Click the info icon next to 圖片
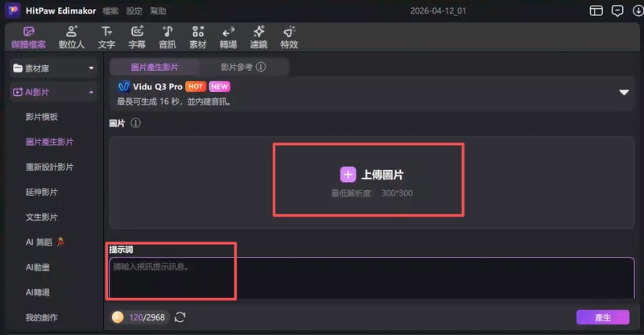Image resolution: width=644 pixels, height=335 pixels. 135,123
